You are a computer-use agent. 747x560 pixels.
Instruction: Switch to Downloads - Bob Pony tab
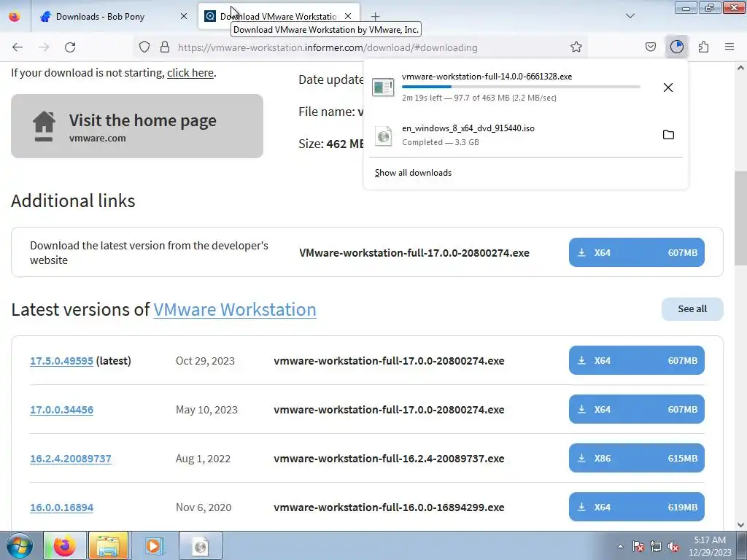coord(113,16)
